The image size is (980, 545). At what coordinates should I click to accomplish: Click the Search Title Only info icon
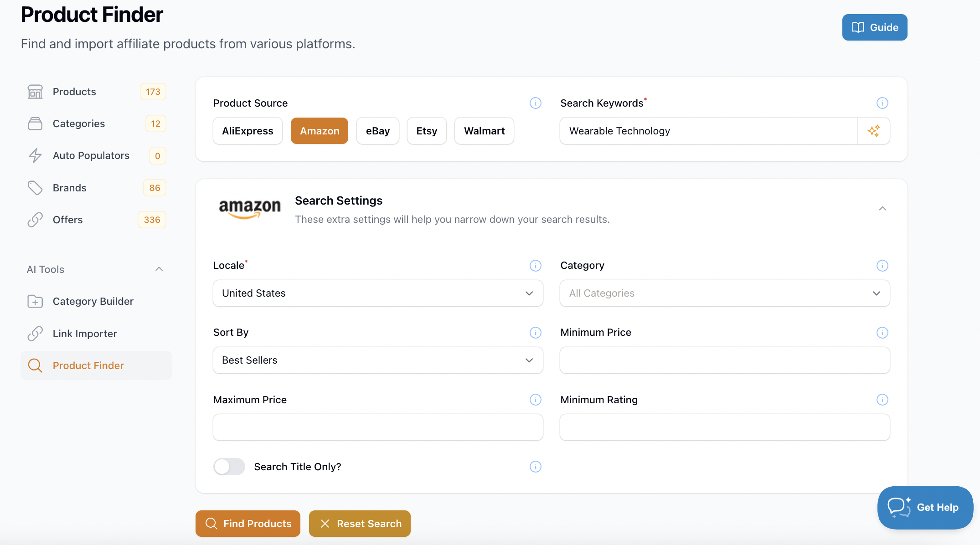coord(535,467)
